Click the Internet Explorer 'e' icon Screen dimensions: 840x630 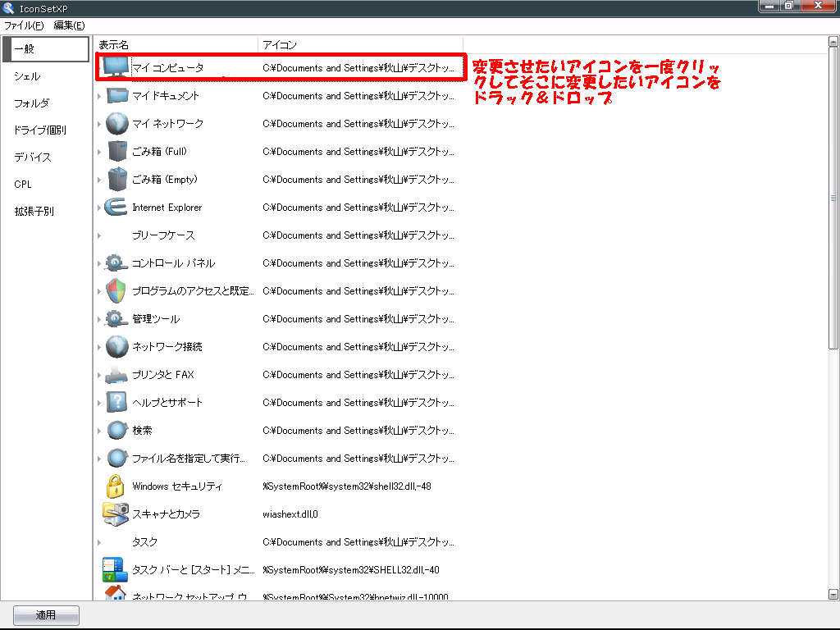click(116, 207)
